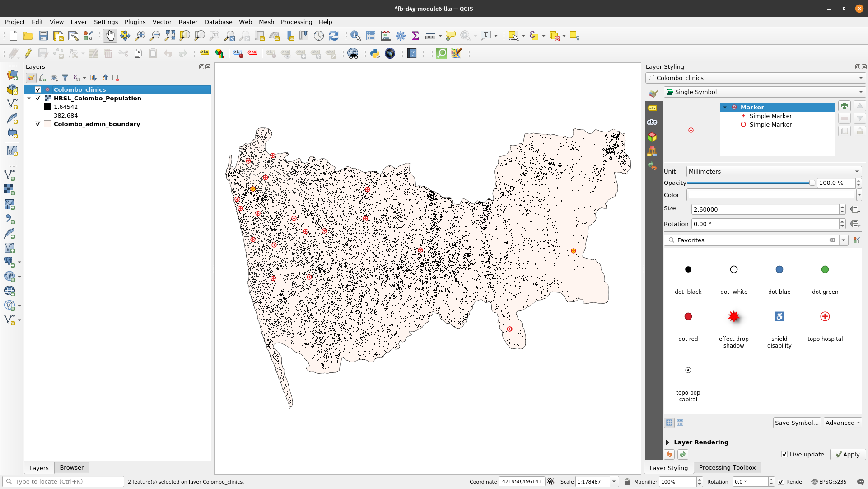Switch to Browser tab in panel
868x489 pixels.
coord(71,467)
